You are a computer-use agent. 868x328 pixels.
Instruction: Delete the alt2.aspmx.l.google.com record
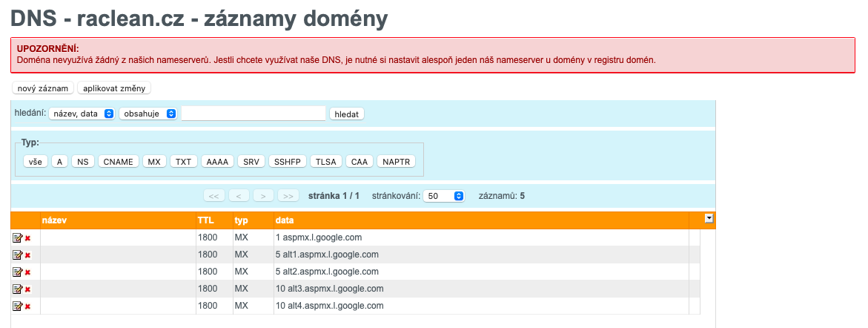tap(27, 272)
